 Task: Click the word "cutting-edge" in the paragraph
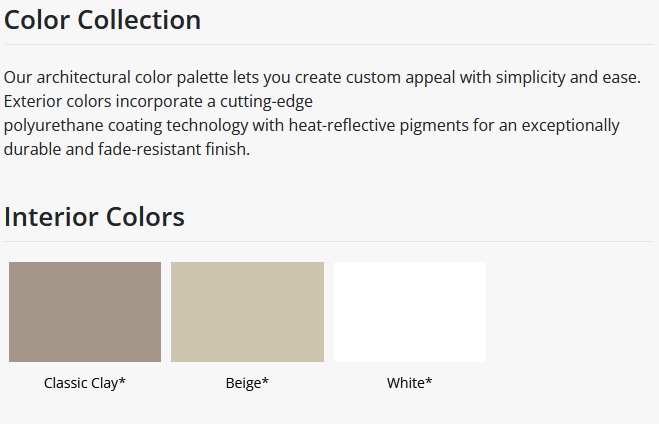271,101
